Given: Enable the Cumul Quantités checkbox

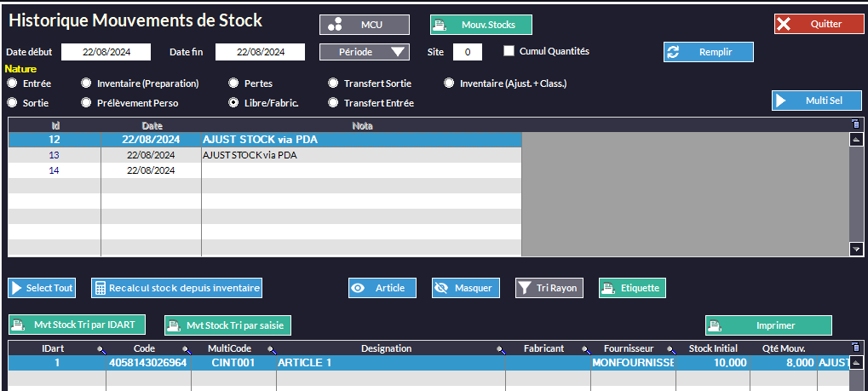Looking at the screenshot, I should (x=509, y=51).
